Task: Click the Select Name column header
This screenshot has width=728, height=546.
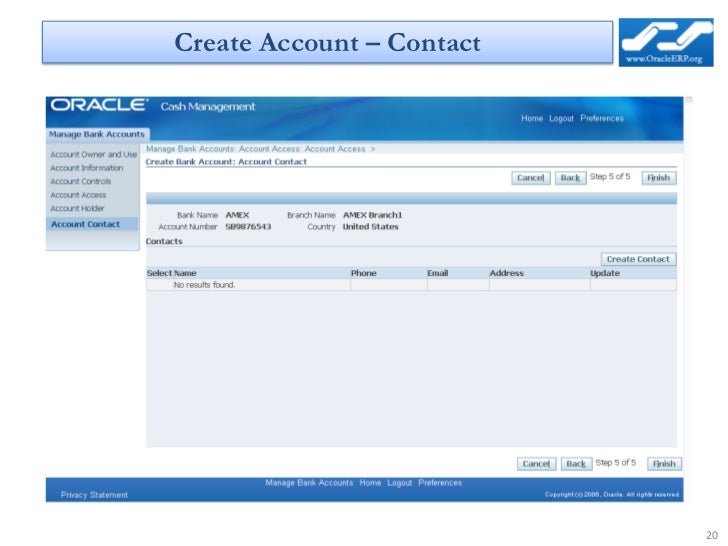Action: tap(171, 273)
